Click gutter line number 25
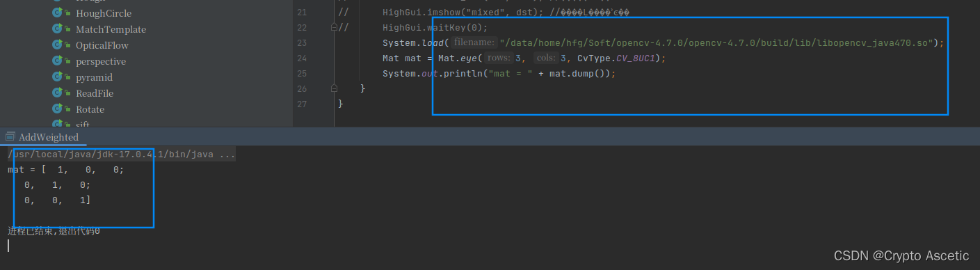 click(x=301, y=74)
